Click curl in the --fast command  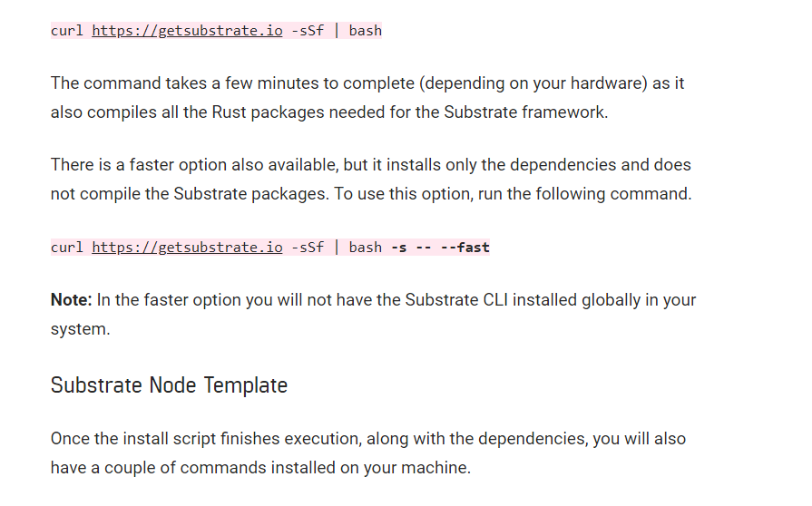tap(67, 248)
